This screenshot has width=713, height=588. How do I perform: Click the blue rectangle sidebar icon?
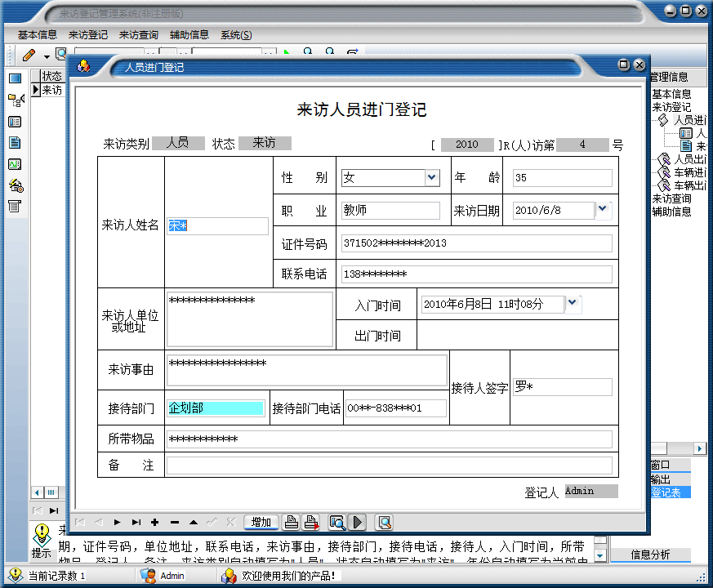(15, 78)
